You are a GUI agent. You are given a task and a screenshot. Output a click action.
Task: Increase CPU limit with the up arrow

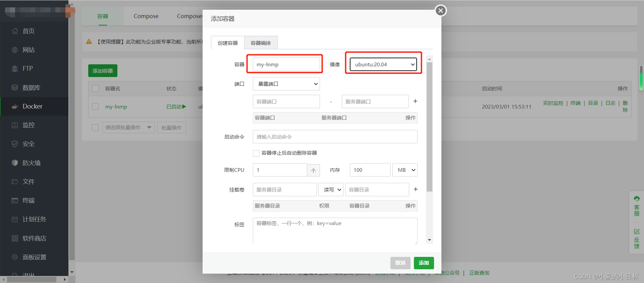click(313, 170)
